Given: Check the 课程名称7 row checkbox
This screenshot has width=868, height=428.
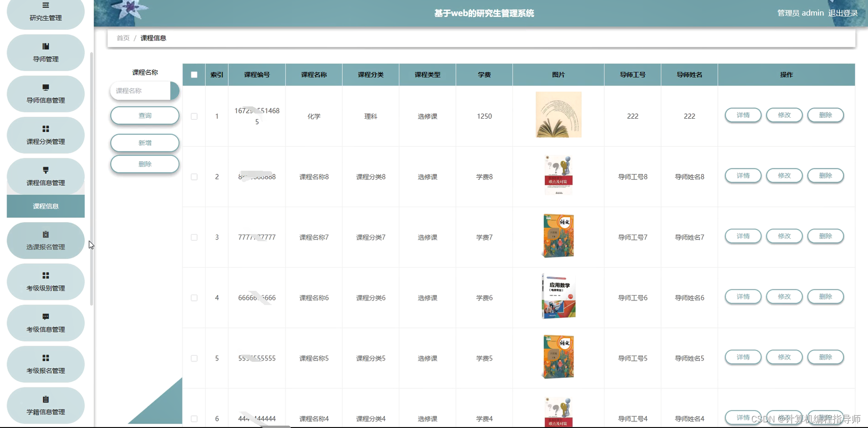Looking at the screenshot, I should pyautogui.click(x=194, y=237).
